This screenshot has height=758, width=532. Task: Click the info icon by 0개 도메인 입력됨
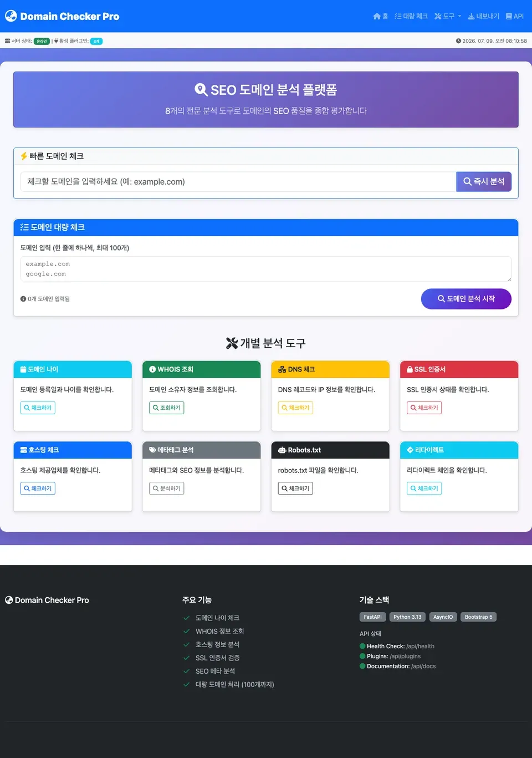click(x=23, y=299)
